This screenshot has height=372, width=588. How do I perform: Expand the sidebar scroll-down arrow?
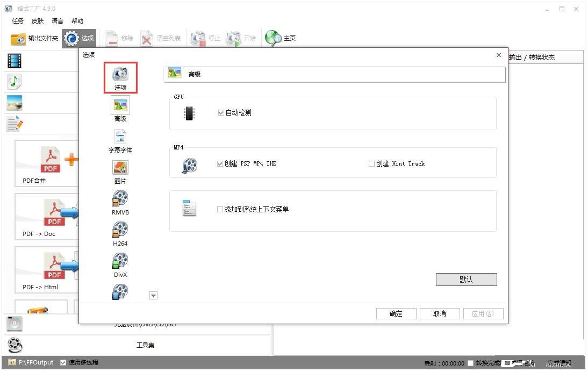point(153,296)
